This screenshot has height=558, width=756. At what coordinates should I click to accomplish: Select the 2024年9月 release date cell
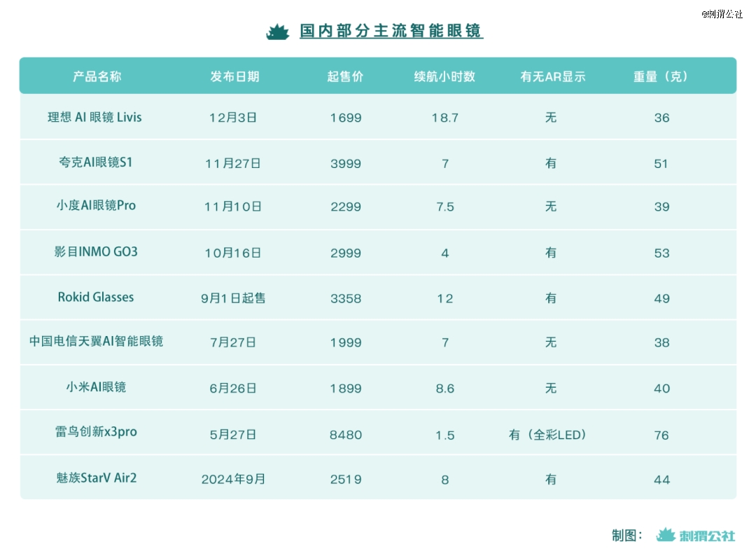click(x=233, y=480)
